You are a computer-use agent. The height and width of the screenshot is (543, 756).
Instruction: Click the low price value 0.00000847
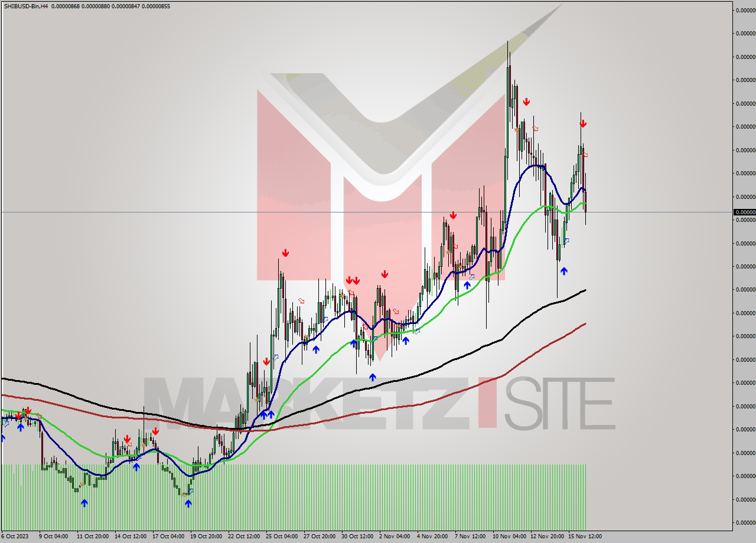pyautogui.click(x=126, y=6)
